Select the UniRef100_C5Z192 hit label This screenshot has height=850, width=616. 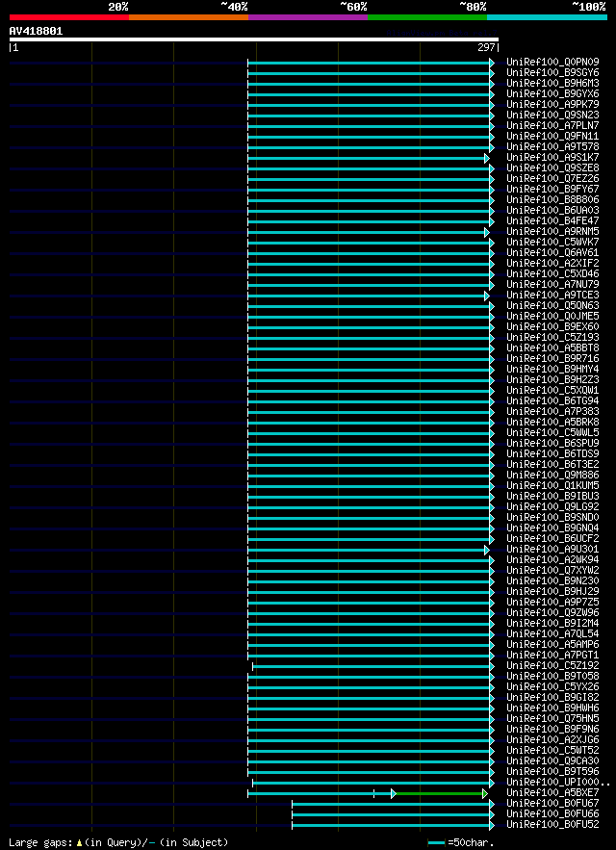[553, 666]
